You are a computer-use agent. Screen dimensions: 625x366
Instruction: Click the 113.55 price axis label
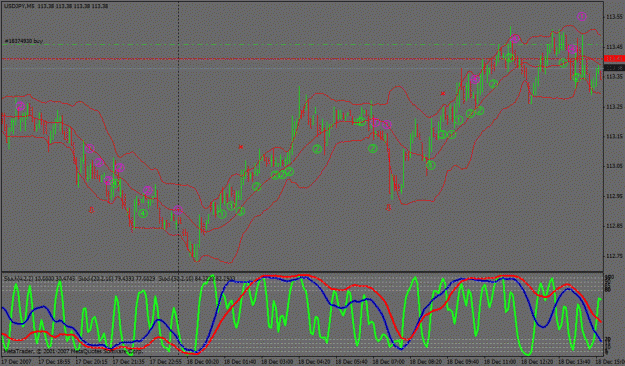[x=614, y=17]
